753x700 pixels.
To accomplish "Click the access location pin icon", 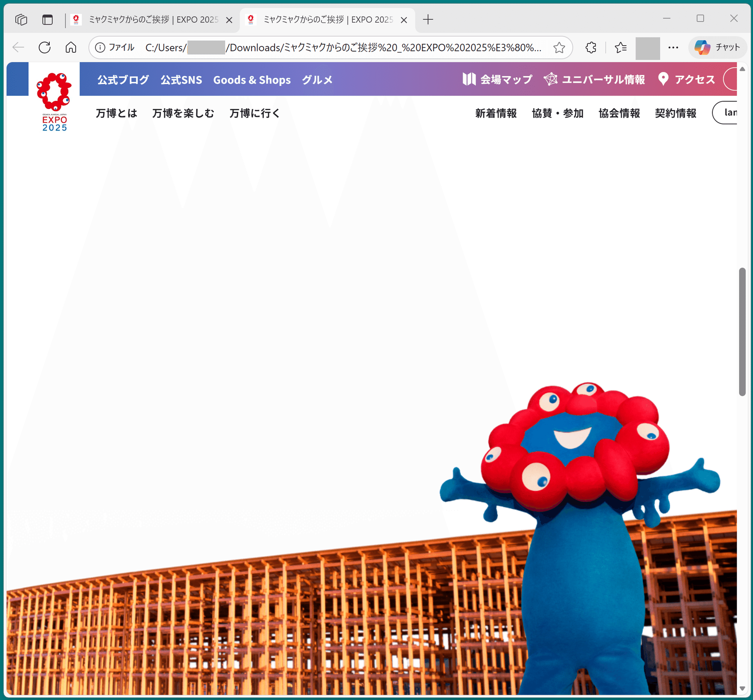I will tap(663, 79).
